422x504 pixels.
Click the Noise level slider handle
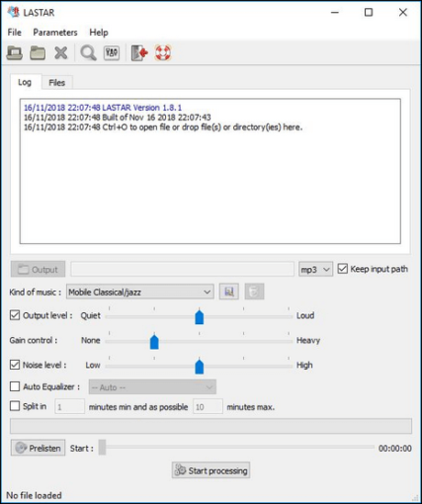[199, 366]
